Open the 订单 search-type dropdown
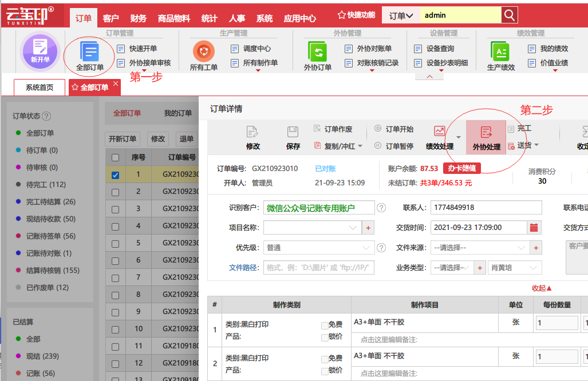The width and height of the screenshot is (588, 381). 401,15
